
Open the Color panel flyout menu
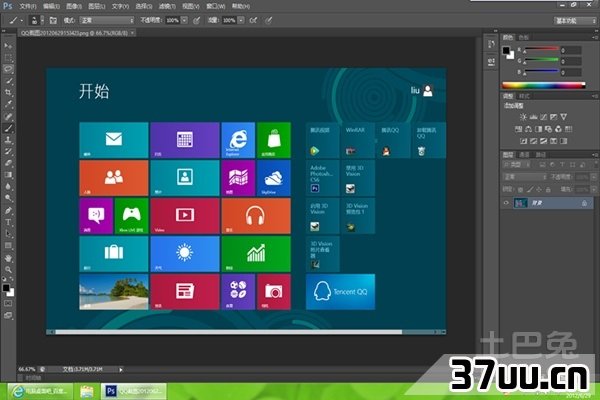tap(595, 37)
